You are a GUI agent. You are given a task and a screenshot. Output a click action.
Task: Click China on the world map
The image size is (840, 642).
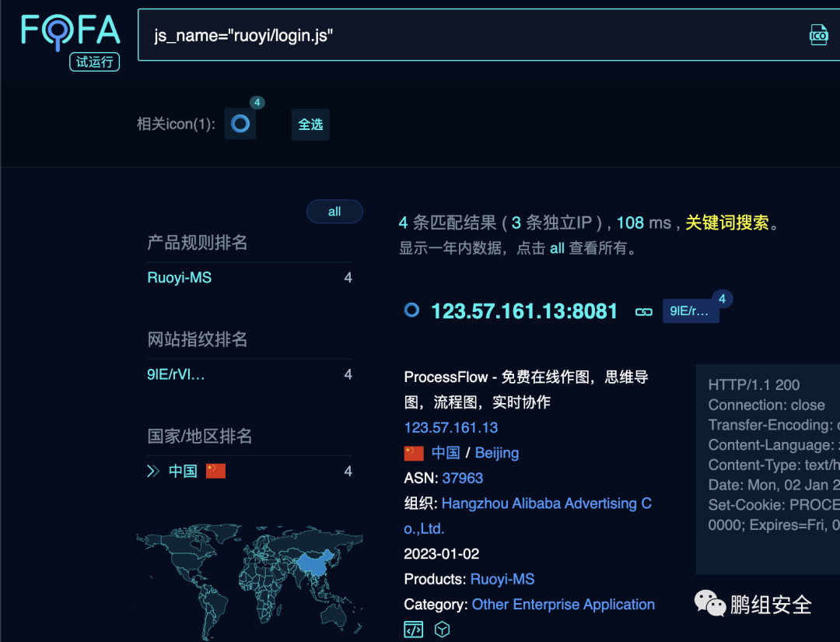[315, 563]
